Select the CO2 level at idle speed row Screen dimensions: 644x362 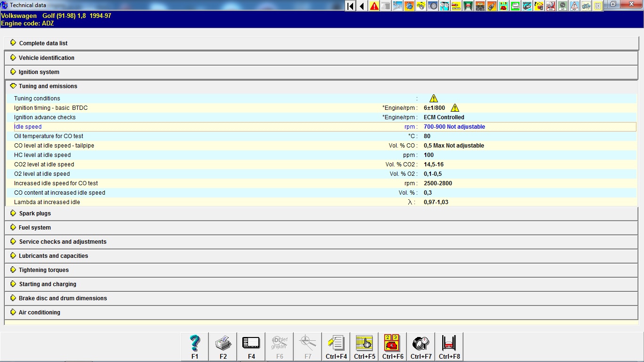pyautogui.click(x=44, y=165)
